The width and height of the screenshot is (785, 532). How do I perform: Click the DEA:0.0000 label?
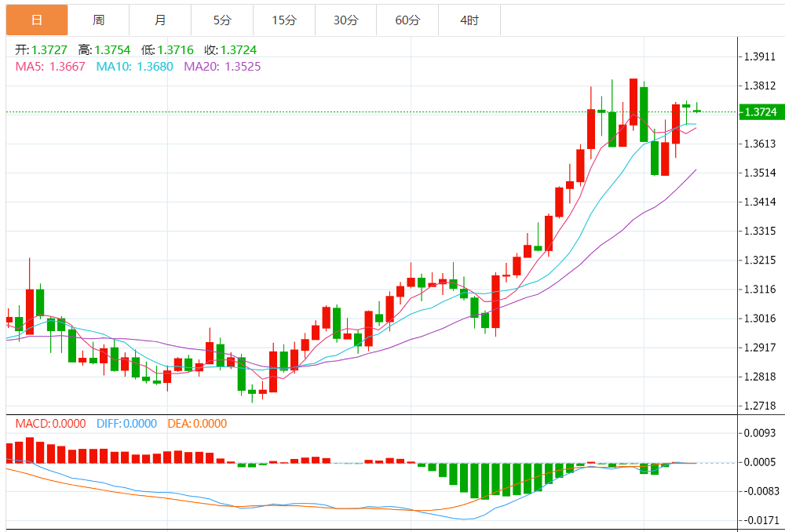[197, 424]
